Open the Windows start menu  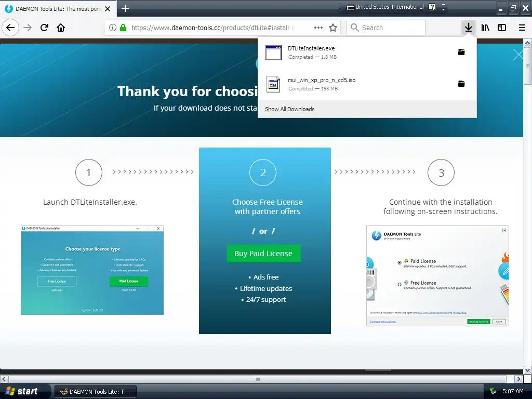pyautogui.click(x=24, y=391)
